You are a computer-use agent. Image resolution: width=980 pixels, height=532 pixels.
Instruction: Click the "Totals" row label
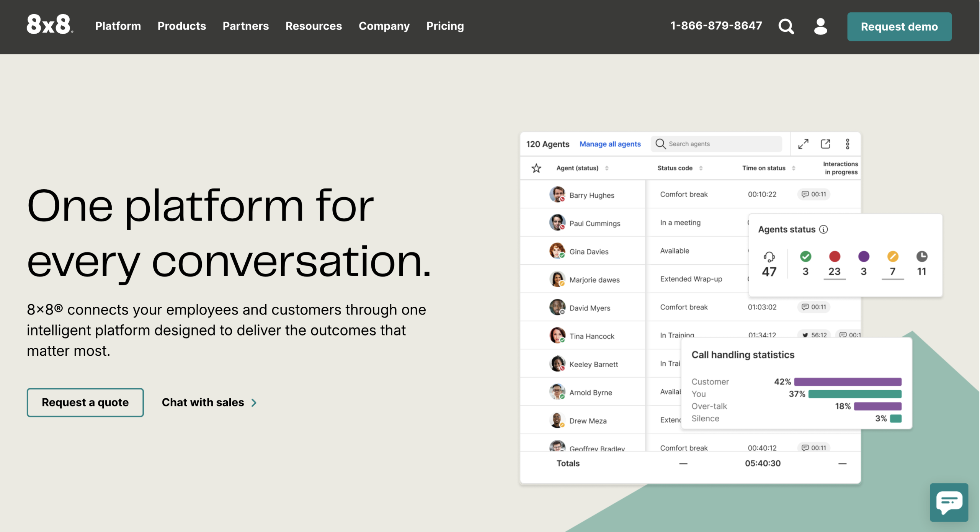[x=568, y=463]
